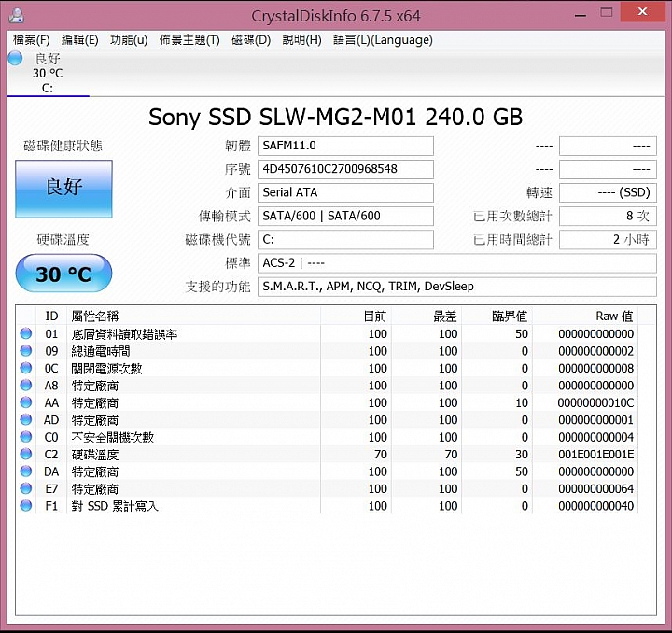Viewport: 672px width, 633px height.
Task: Click the rotation rate field ---- (SSD)
Action: (608, 192)
